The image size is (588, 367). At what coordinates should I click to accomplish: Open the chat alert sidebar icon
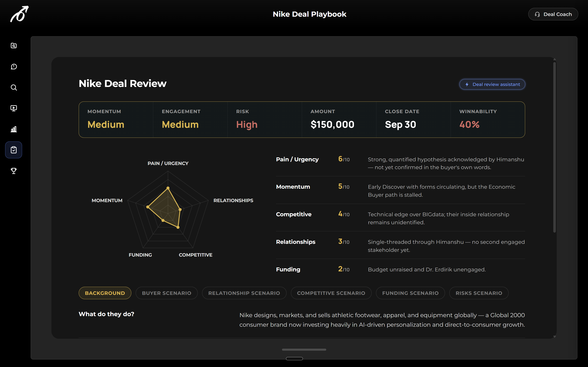14,67
